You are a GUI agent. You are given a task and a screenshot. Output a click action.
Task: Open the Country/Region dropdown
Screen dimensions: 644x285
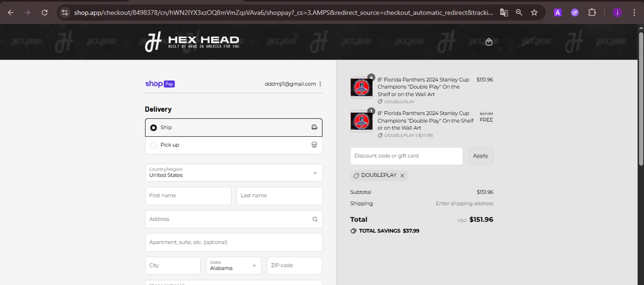[x=234, y=172]
